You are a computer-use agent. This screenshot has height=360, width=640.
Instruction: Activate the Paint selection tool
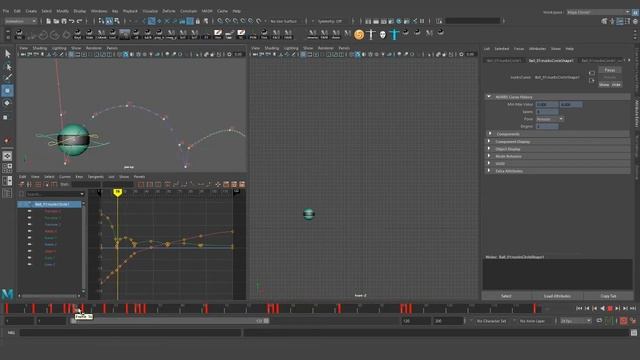point(7,77)
